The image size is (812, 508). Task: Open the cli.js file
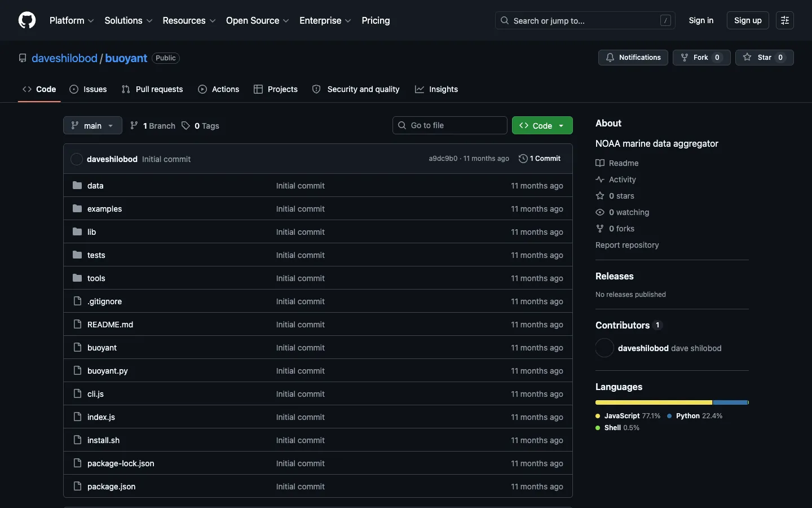95,394
